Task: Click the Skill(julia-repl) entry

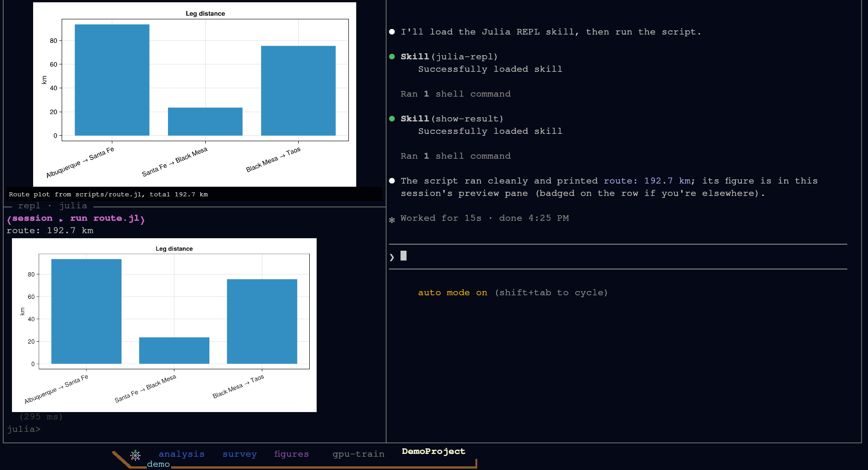Action: tap(449, 57)
